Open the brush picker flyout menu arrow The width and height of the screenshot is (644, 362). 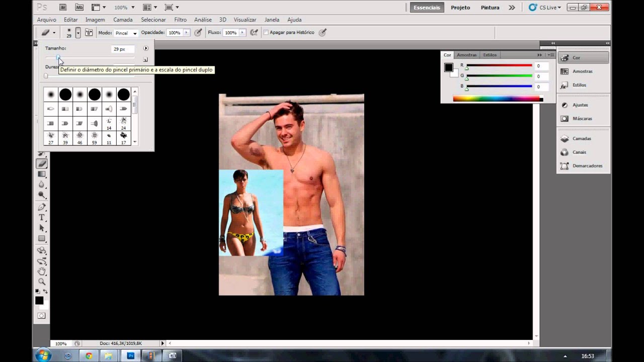click(145, 49)
